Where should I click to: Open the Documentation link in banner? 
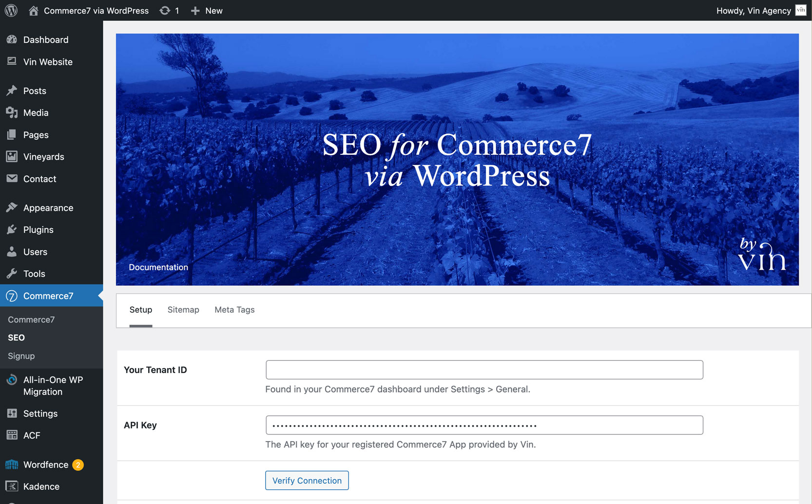(x=158, y=267)
